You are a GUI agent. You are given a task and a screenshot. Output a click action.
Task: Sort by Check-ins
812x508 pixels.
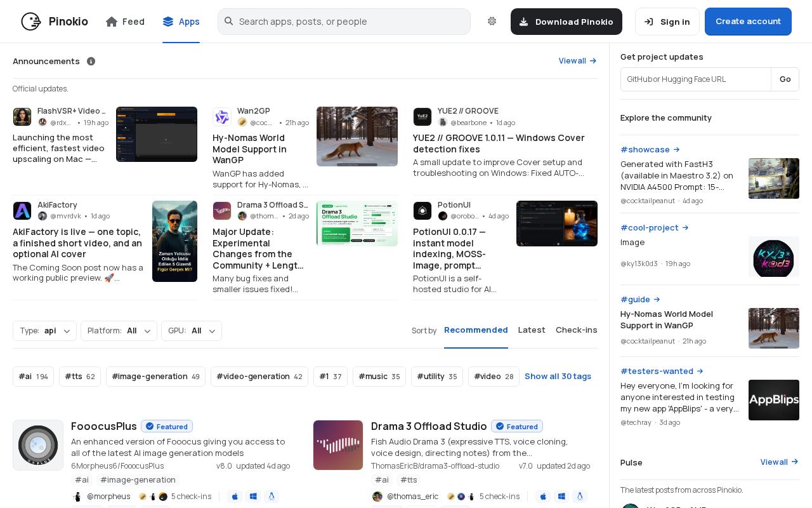click(577, 330)
